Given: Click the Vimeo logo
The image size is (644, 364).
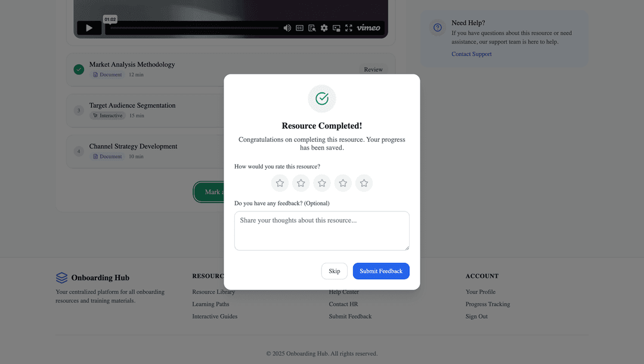Looking at the screenshot, I should (x=369, y=28).
